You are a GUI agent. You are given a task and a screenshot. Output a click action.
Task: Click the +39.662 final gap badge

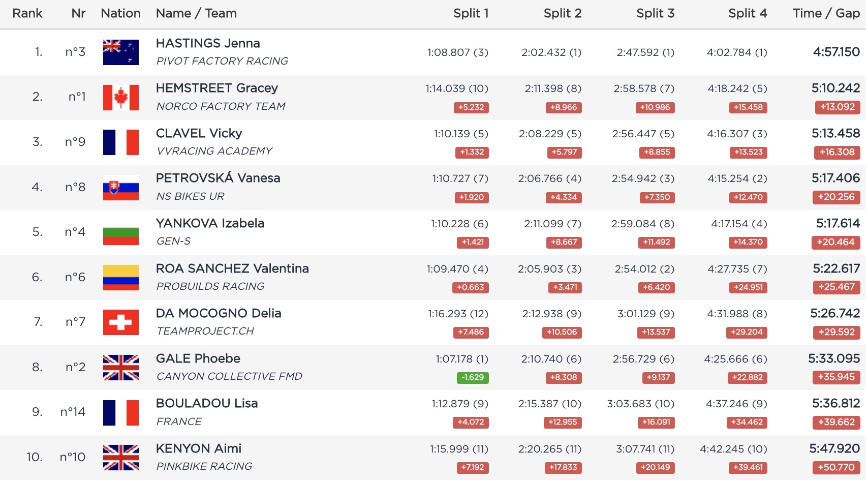coord(836,422)
